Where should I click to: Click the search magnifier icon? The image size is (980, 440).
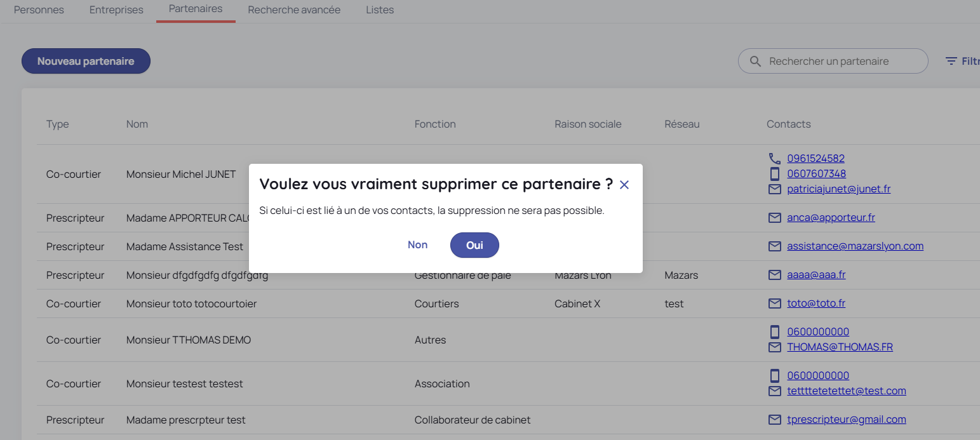[755, 62]
